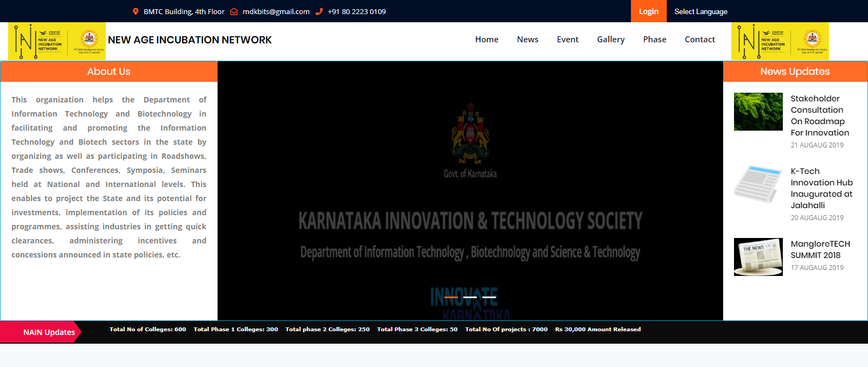Select the third carousel slide indicator
The image size is (868, 367).
tap(489, 297)
